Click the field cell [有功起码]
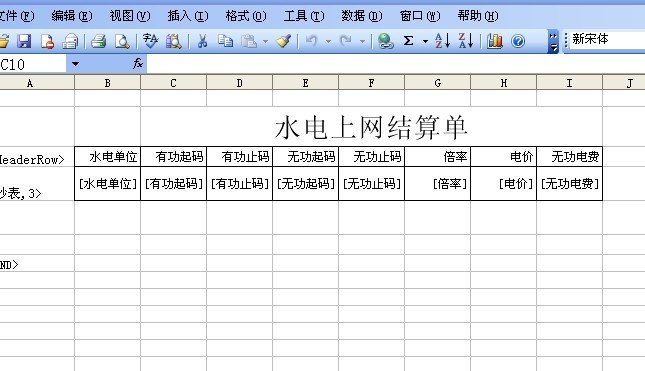The image size is (645, 371). click(x=174, y=183)
